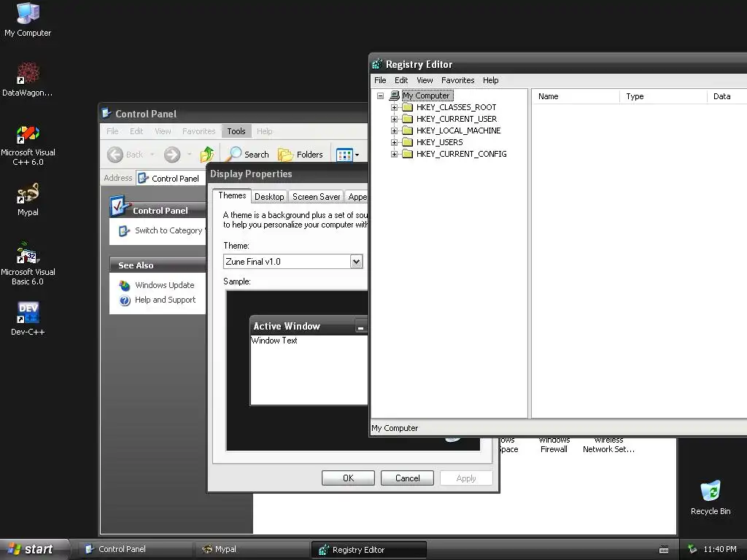Switch to Control Panel in taskbar
Screen dimensions: 747x560
point(135,549)
